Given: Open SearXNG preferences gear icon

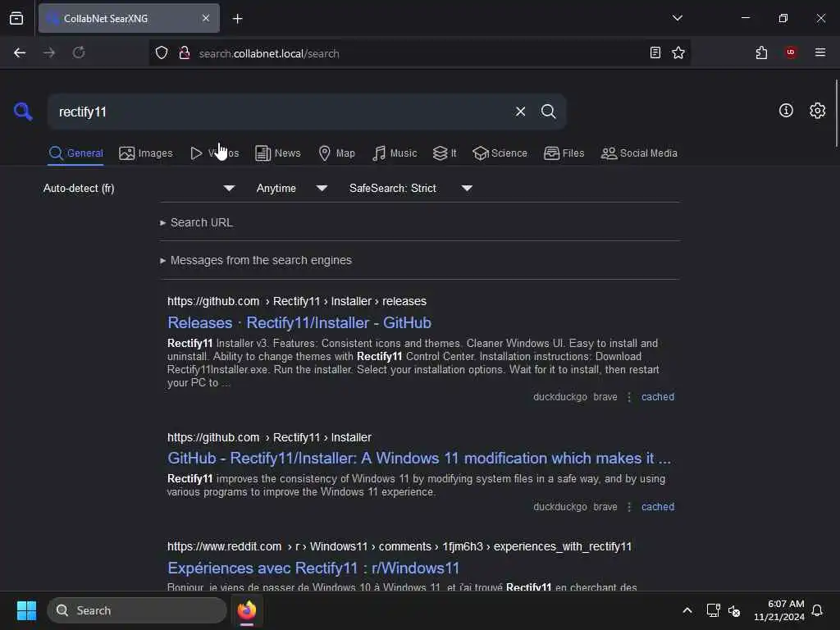Looking at the screenshot, I should click(x=817, y=111).
